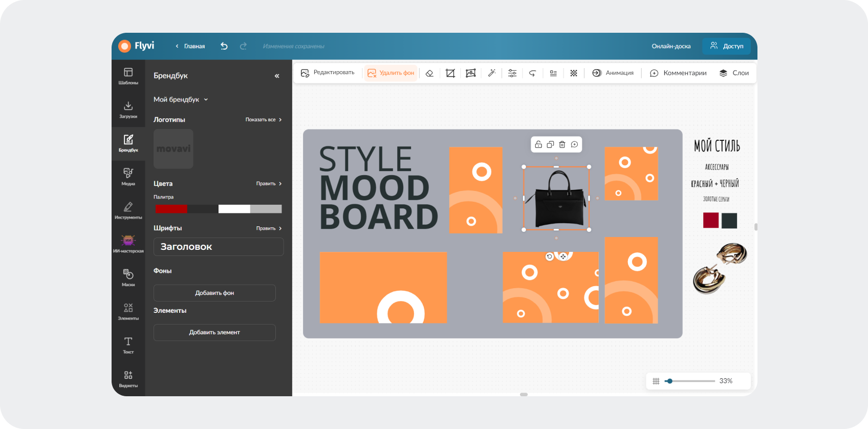Click the transparency checkerboard icon
Screen dimensions: 868x429
tap(574, 73)
